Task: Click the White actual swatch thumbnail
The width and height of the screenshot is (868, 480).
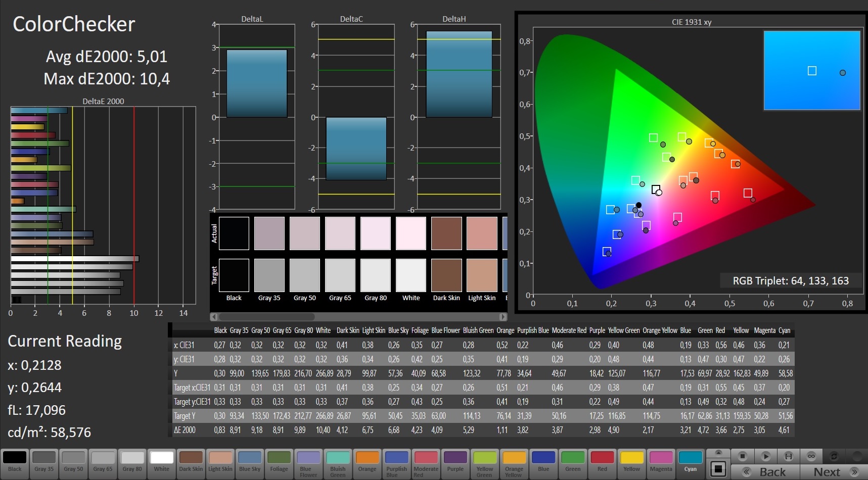Action: point(410,233)
